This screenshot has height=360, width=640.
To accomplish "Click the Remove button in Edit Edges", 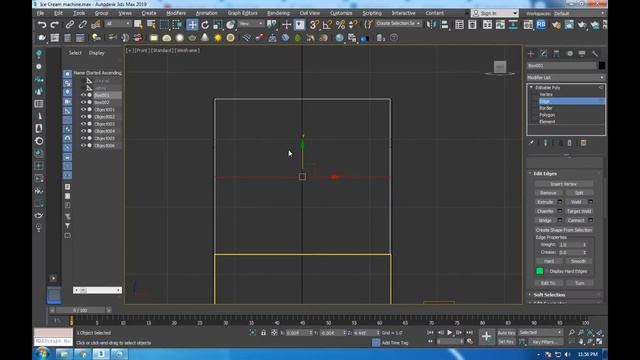I will (548, 193).
